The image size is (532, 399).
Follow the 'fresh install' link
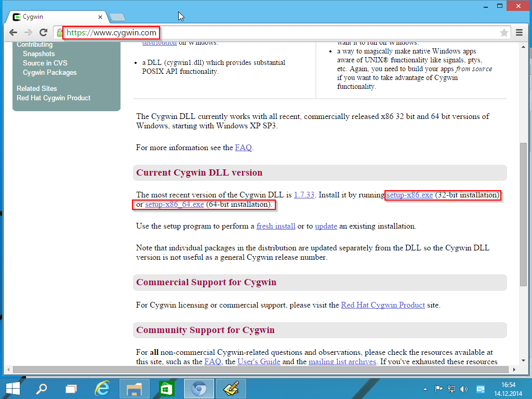tap(276, 226)
